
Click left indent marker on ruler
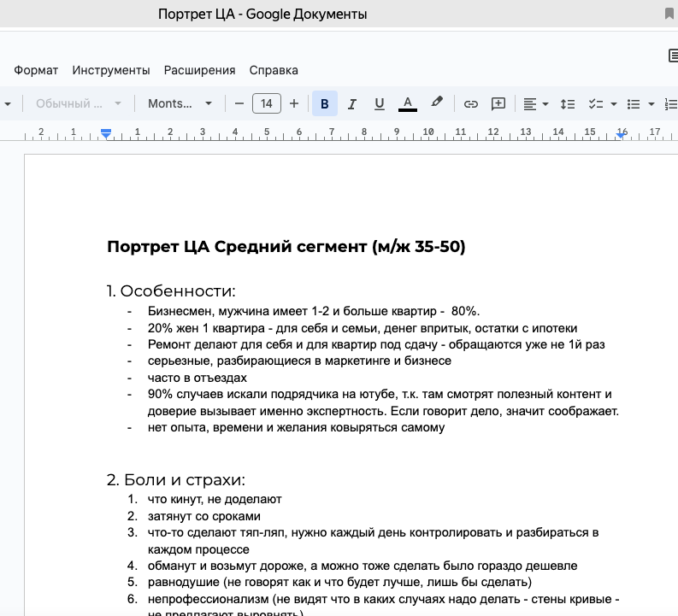[106, 133]
